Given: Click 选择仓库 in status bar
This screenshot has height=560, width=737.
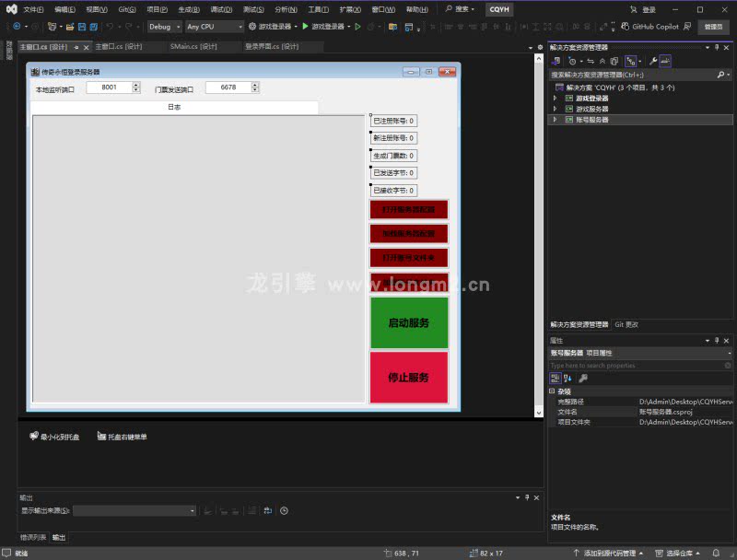Looking at the screenshot, I should (678, 554).
